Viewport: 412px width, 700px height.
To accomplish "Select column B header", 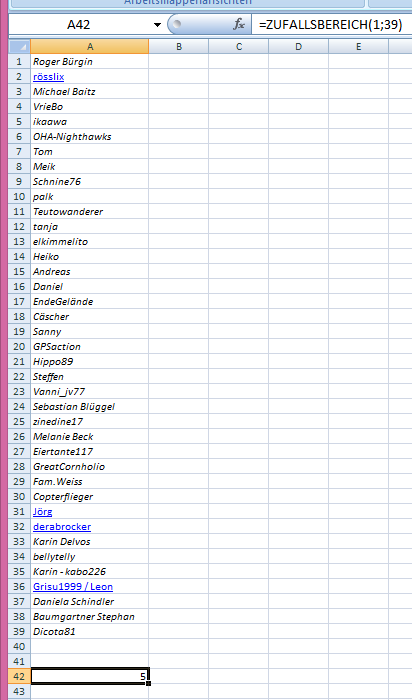I will pos(179,46).
